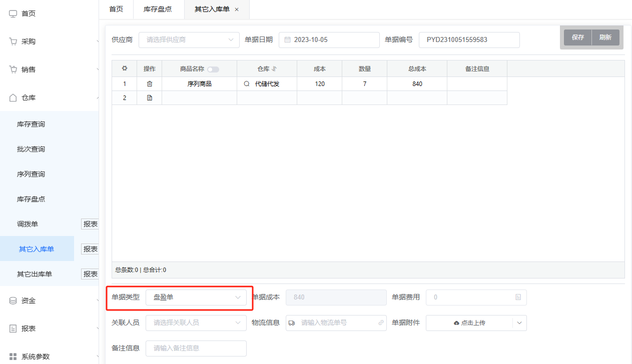Expand the 单据附件 upload options arrow
The image size is (632, 364).
(x=519, y=323)
